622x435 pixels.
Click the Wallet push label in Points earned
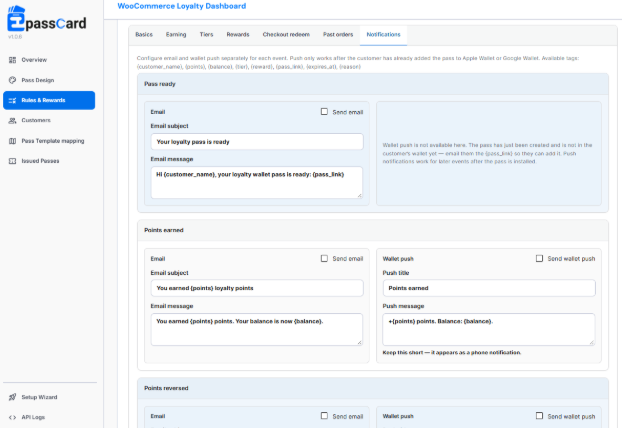click(398, 259)
